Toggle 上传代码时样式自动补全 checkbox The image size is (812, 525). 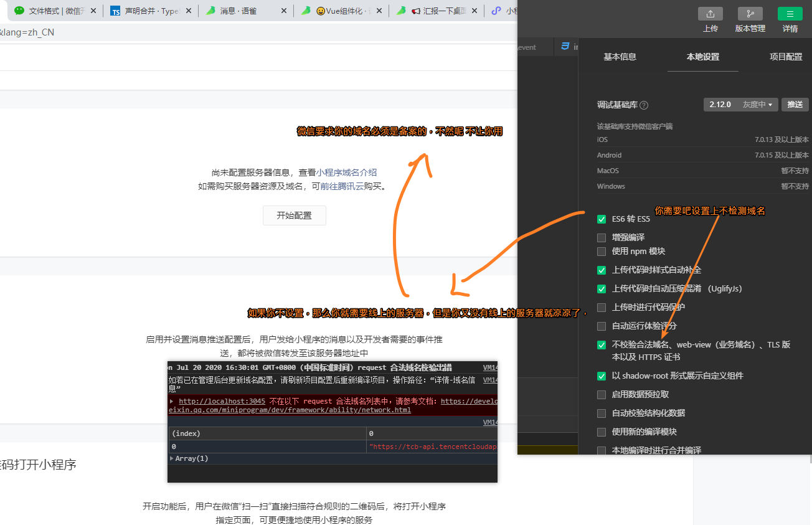pos(602,270)
